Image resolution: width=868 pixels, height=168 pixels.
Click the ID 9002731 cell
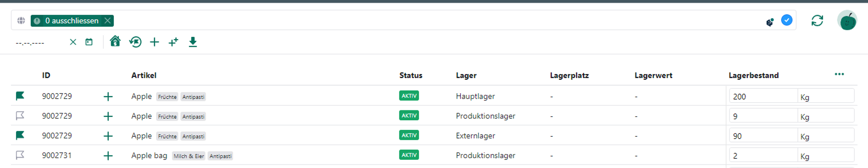(x=57, y=155)
